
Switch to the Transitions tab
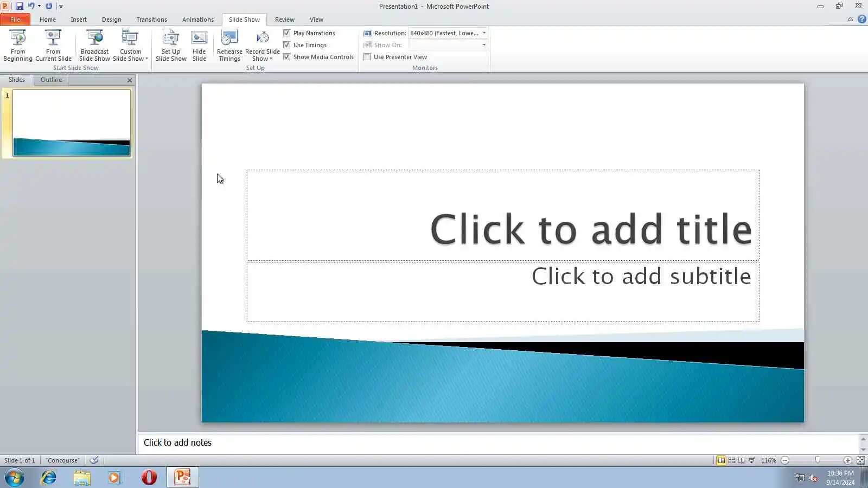click(x=152, y=20)
